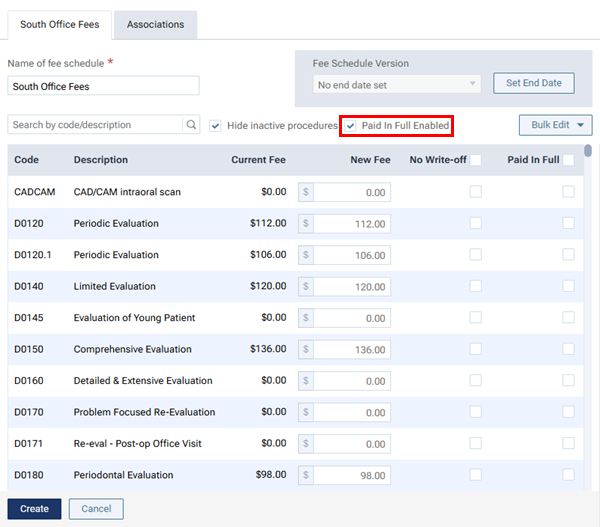600x527 pixels.
Task: Click the Set End Date button
Action: click(533, 83)
